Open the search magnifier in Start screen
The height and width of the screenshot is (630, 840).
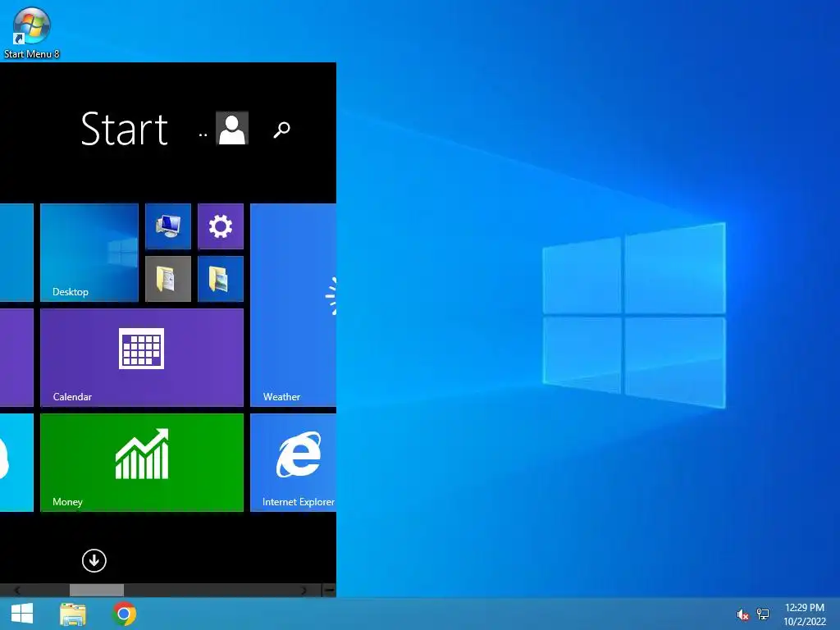click(282, 129)
